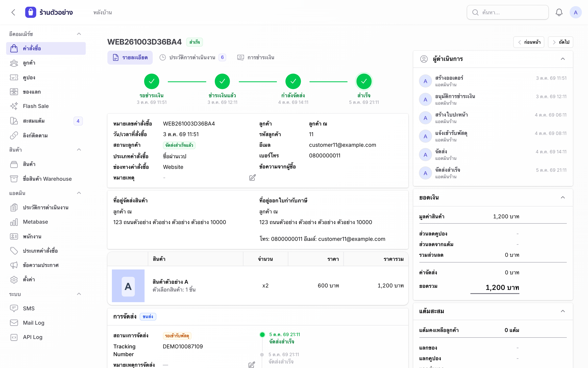
Task: Open ตั้งค่า settings in sidebar
Action: coord(46,279)
